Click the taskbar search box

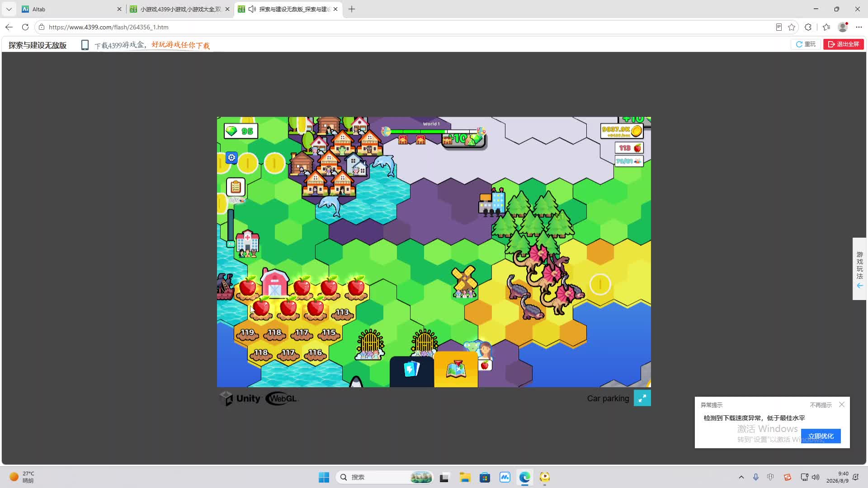pyautogui.click(x=385, y=477)
